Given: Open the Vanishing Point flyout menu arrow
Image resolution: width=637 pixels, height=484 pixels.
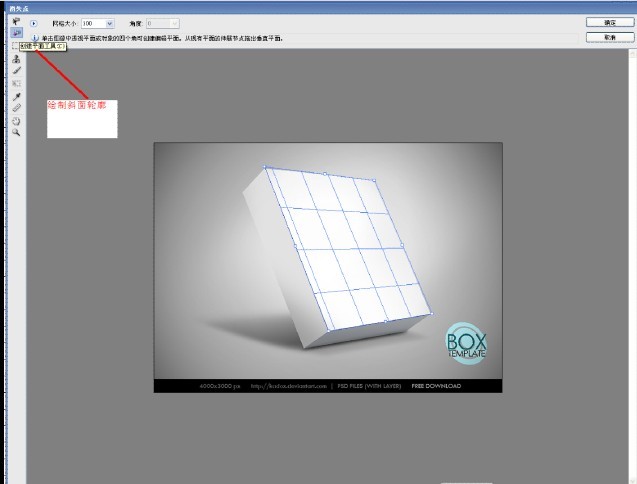Looking at the screenshot, I should point(34,24).
